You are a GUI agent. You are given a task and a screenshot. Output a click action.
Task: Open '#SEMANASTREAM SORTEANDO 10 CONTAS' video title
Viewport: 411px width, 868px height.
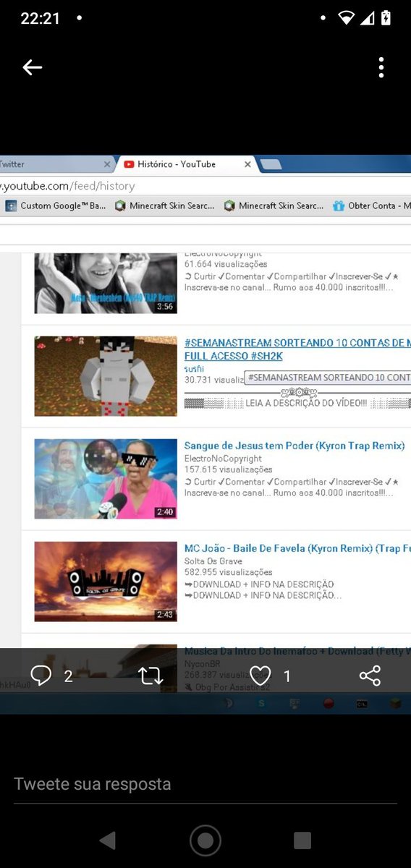click(297, 349)
